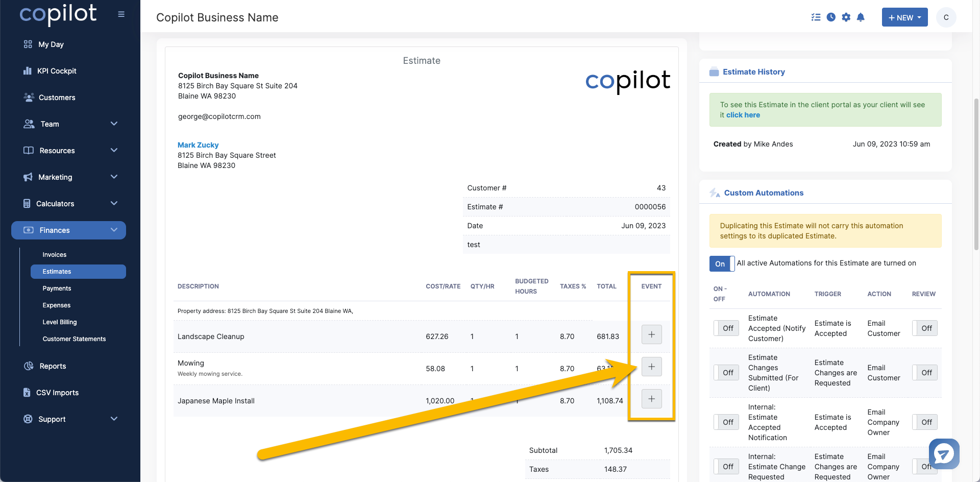Select Estimates in Finances submenu
The image size is (980, 482).
click(78, 272)
